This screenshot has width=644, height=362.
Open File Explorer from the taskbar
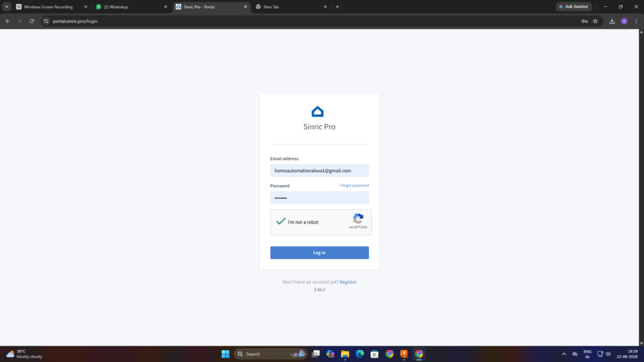[345, 354]
